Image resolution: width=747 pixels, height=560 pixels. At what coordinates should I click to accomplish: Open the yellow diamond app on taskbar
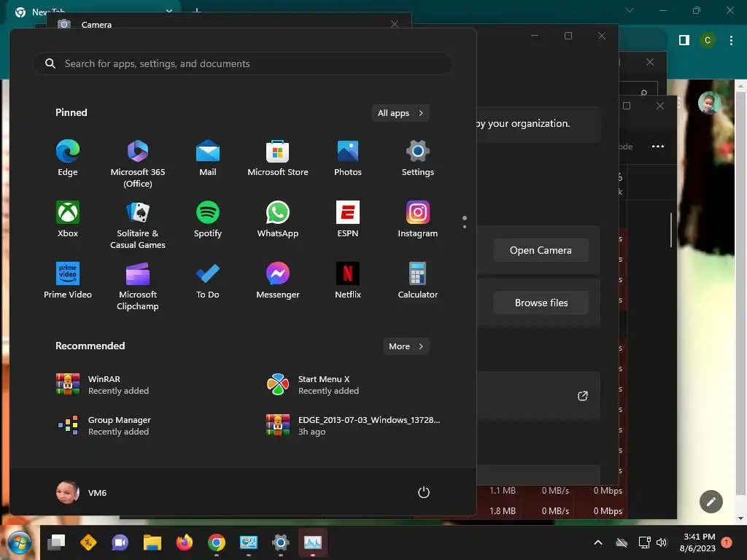tap(88, 542)
